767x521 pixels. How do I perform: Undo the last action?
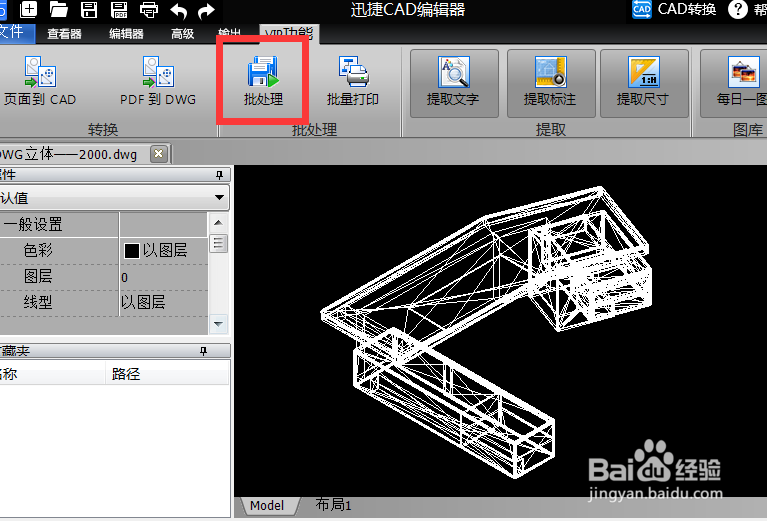tap(178, 10)
